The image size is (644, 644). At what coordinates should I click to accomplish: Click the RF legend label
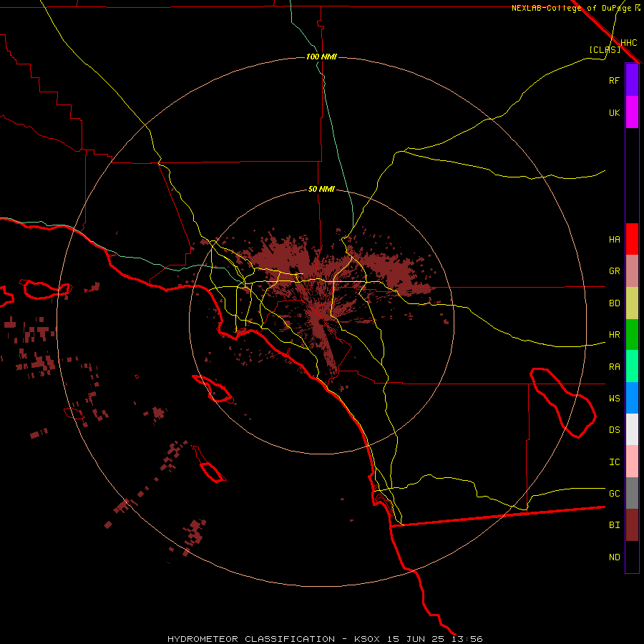point(614,80)
